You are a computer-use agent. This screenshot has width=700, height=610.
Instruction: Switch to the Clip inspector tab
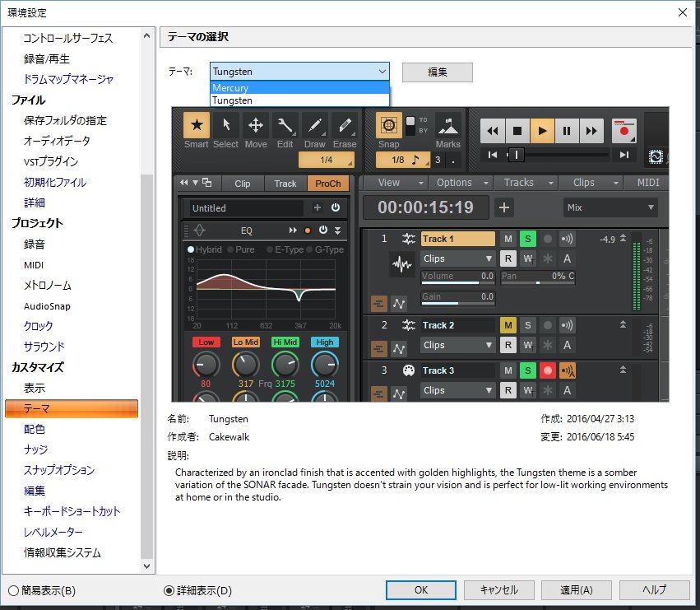[x=242, y=184]
